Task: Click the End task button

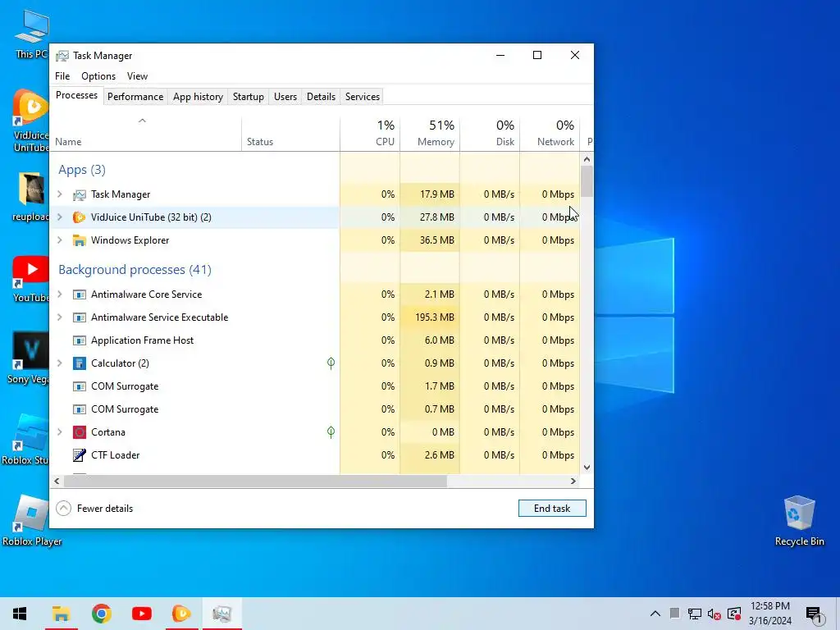Action: [552, 509]
